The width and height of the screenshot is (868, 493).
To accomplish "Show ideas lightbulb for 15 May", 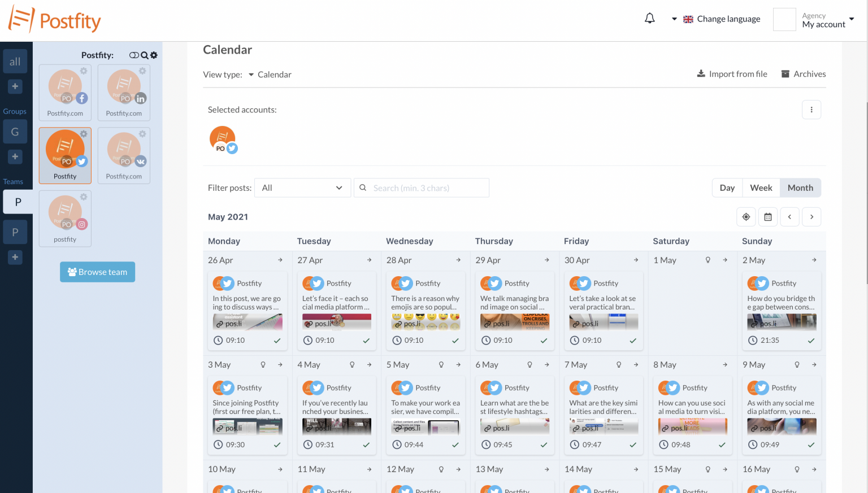I will tap(708, 469).
